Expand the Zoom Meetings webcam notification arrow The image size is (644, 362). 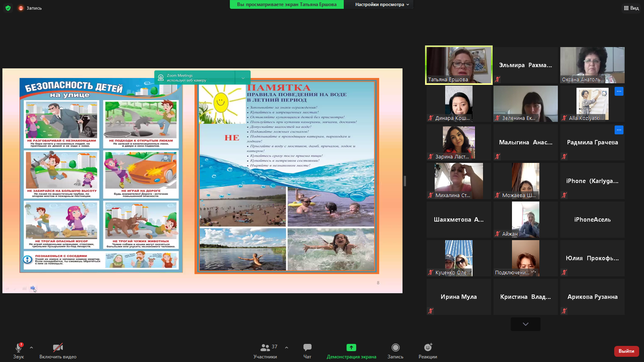243,78
